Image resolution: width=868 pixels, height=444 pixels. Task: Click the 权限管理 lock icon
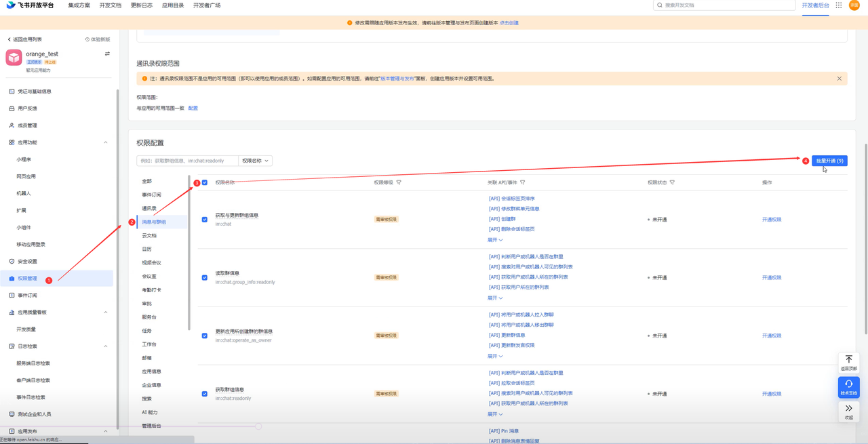point(12,279)
